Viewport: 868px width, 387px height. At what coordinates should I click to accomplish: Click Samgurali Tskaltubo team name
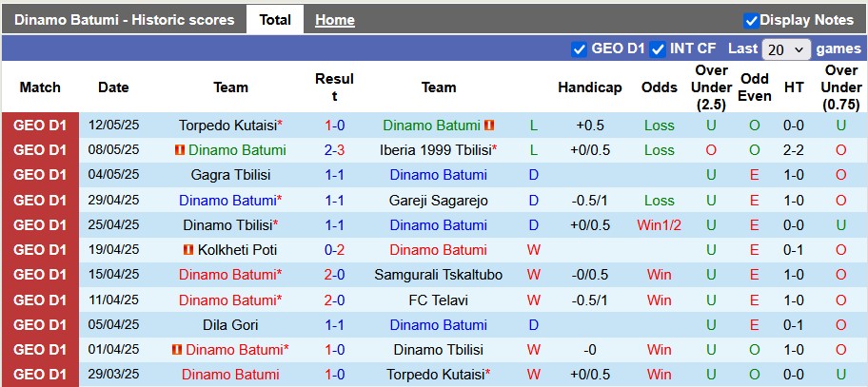point(438,275)
